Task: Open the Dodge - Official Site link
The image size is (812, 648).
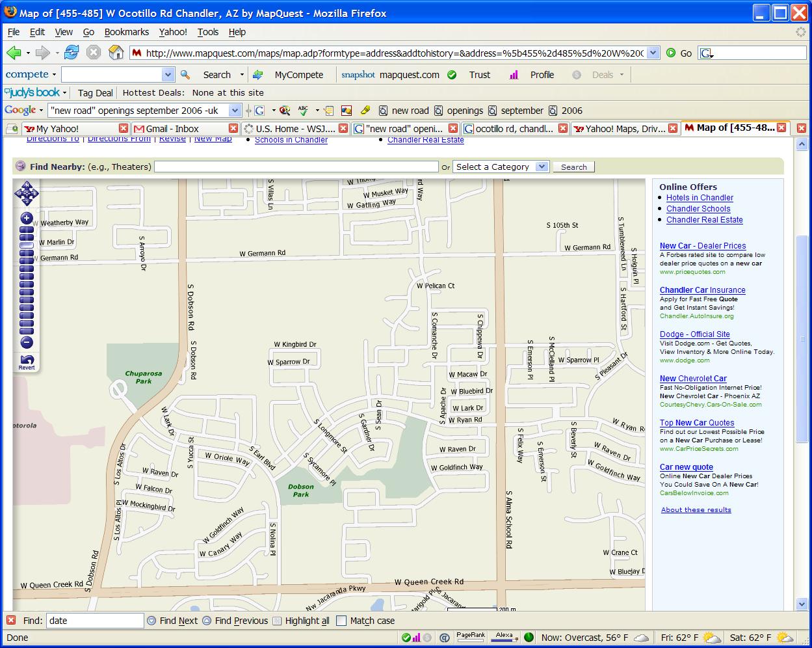Action: tap(695, 334)
